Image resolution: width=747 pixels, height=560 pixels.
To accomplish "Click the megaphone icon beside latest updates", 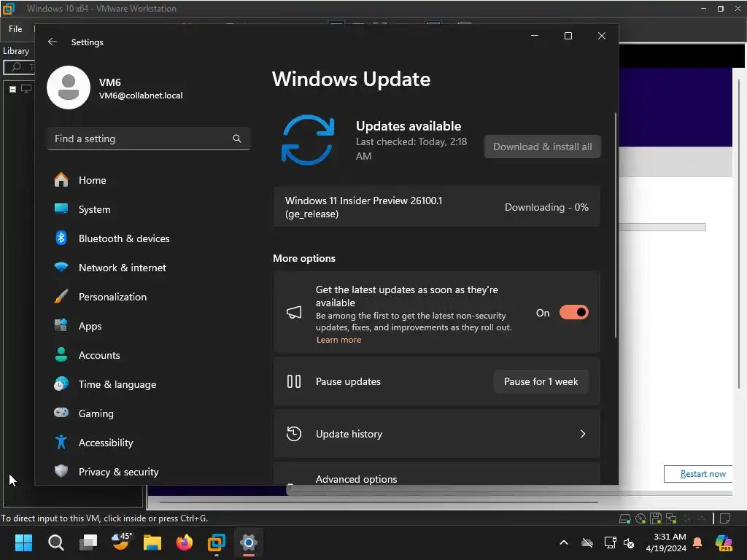I will [294, 312].
